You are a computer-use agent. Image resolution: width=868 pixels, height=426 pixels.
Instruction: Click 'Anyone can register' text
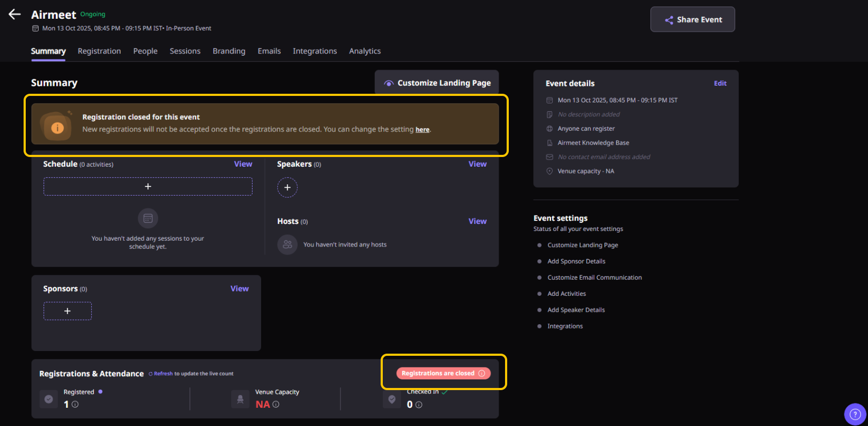coord(586,129)
